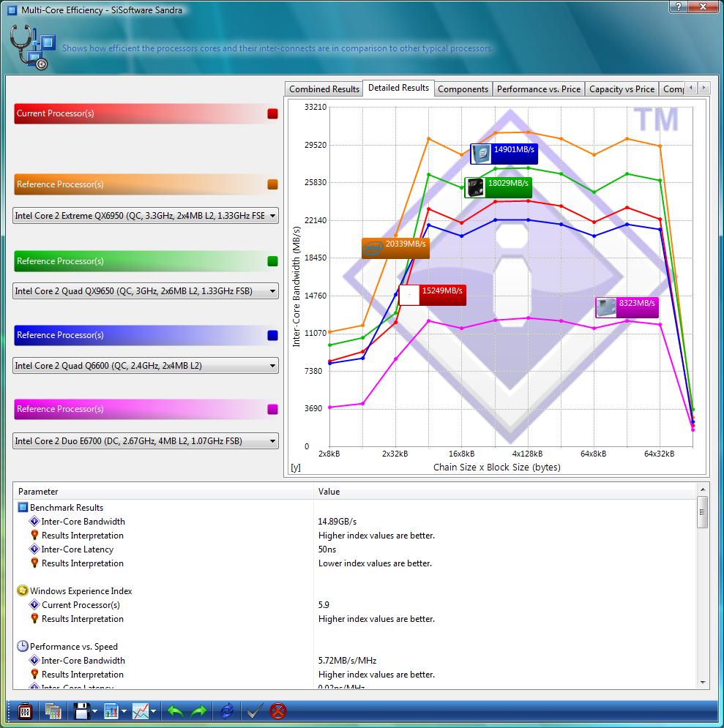Open the options mixer icon in bottom toolbar
The width and height of the screenshot is (724, 728).
pos(25,711)
